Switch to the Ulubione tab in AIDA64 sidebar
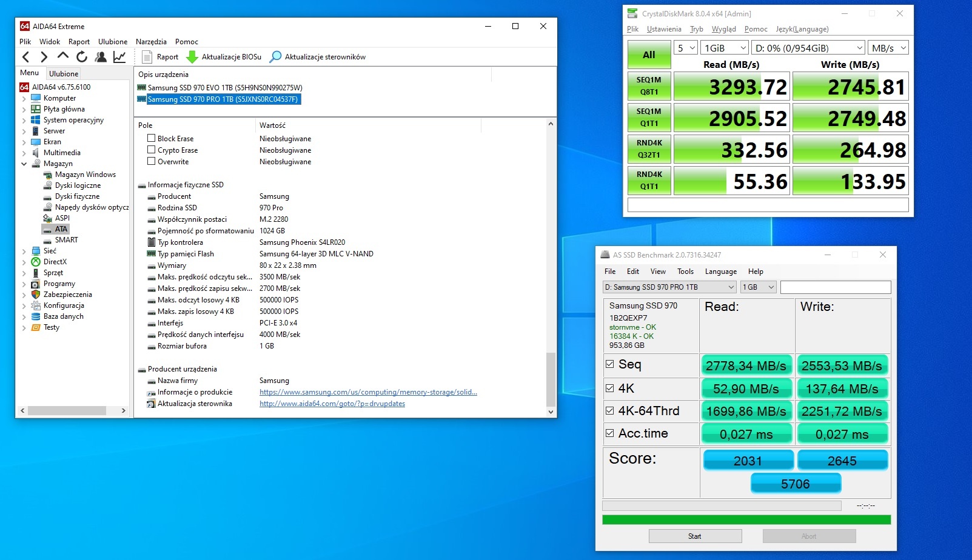The image size is (972, 560). 64,73
